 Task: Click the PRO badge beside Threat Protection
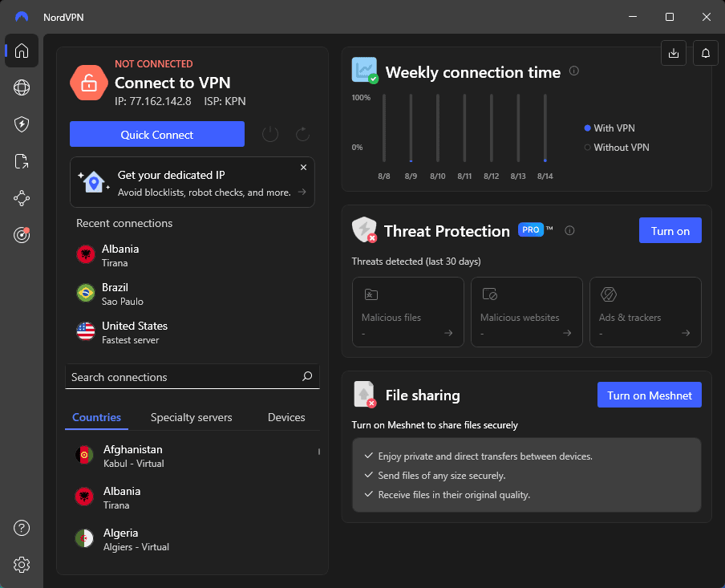[x=531, y=229]
